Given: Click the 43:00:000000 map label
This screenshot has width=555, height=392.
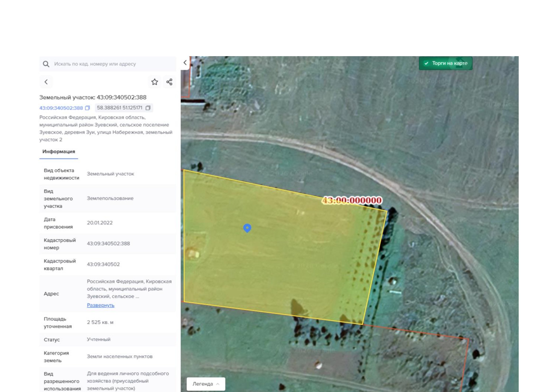Looking at the screenshot, I should click(352, 200).
